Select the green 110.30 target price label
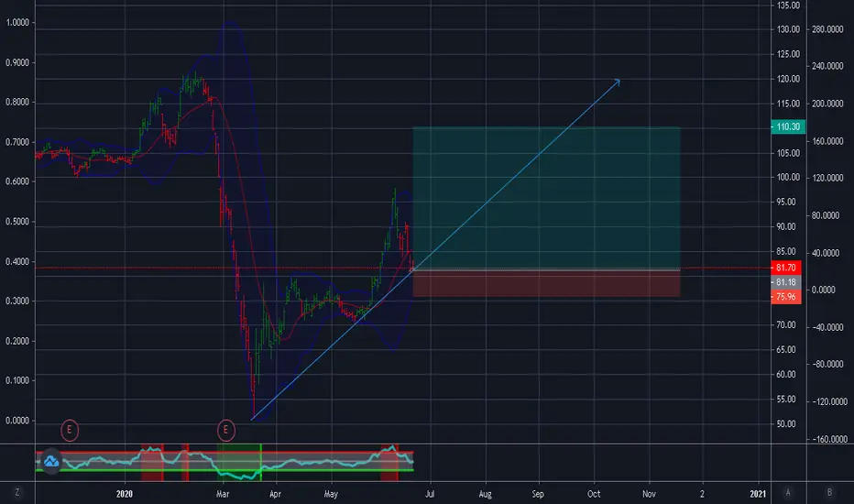 [787, 127]
